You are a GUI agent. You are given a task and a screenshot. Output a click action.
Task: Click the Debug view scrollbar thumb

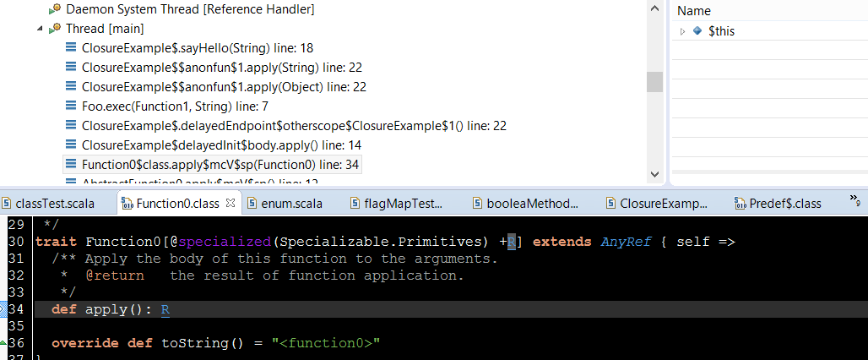pos(655,82)
